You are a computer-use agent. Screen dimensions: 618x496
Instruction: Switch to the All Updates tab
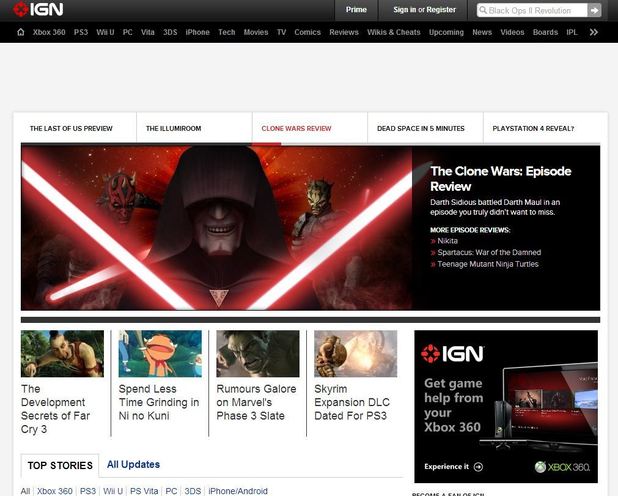coord(133,464)
